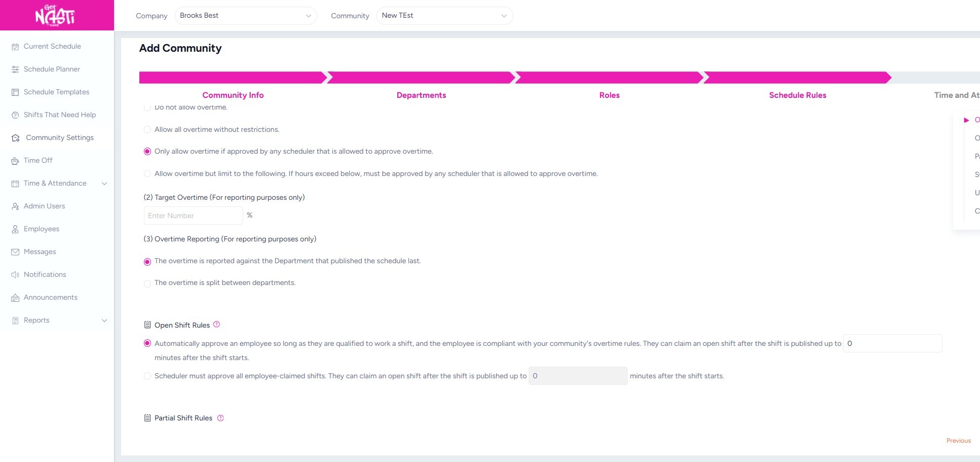Select 'Scheduler must approve all employee-claimed shifts' radio
Screen dimensions: 980x462
147,376
